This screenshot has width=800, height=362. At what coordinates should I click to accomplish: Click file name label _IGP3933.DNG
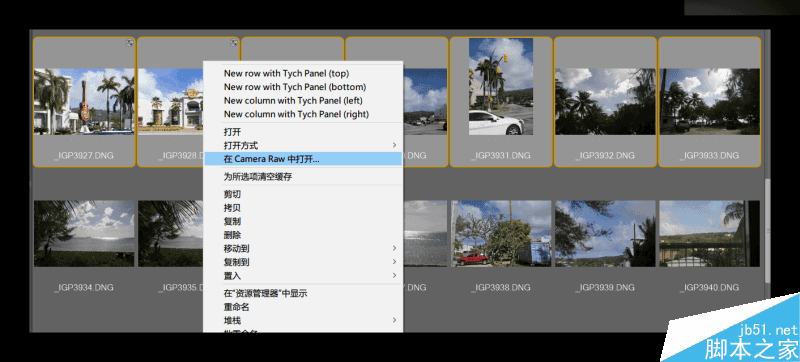pos(709,155)
